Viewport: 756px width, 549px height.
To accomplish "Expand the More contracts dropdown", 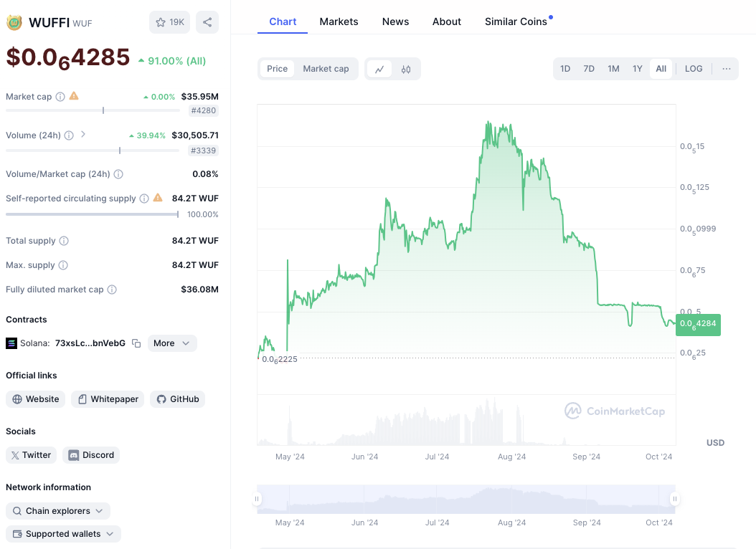I will (x=172, y=343).
